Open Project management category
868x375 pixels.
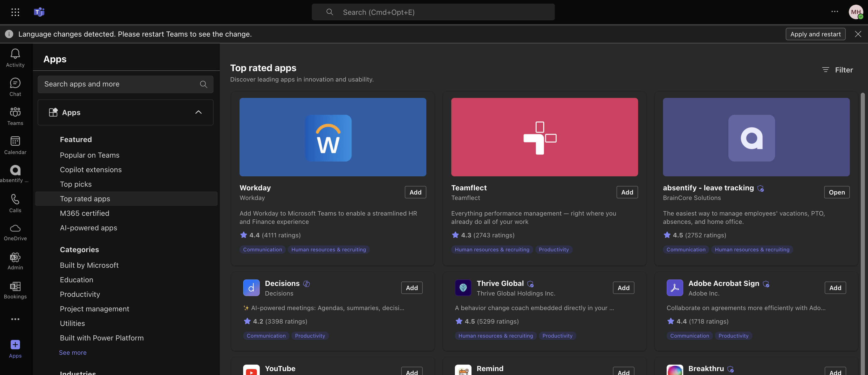click(94, 309)
